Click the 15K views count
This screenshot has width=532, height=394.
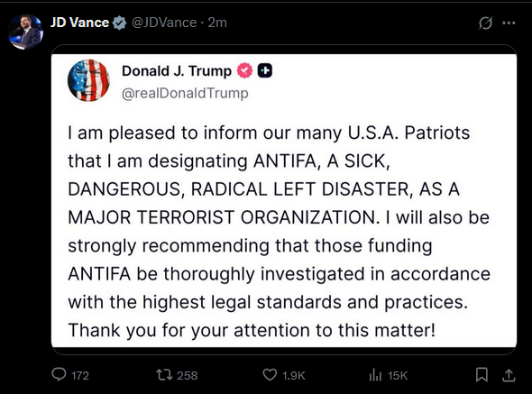coord(398,375)
